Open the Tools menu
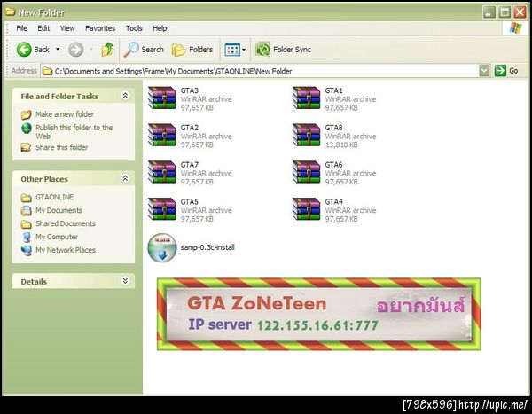This screenshot has width=532, height=414. (134, 28)
